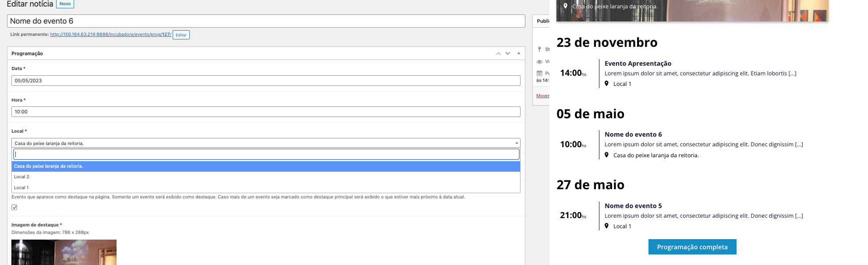Open the permanent link URL

(110, 35)
